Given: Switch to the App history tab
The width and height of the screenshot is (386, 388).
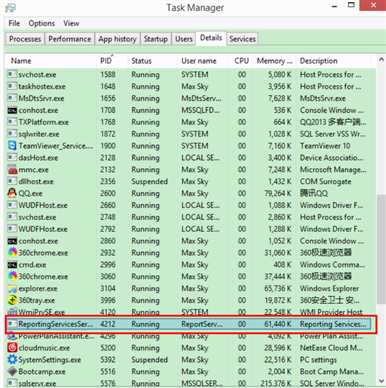Looking at the screenshot, I should pyautogui.click(x=117, y=39).
